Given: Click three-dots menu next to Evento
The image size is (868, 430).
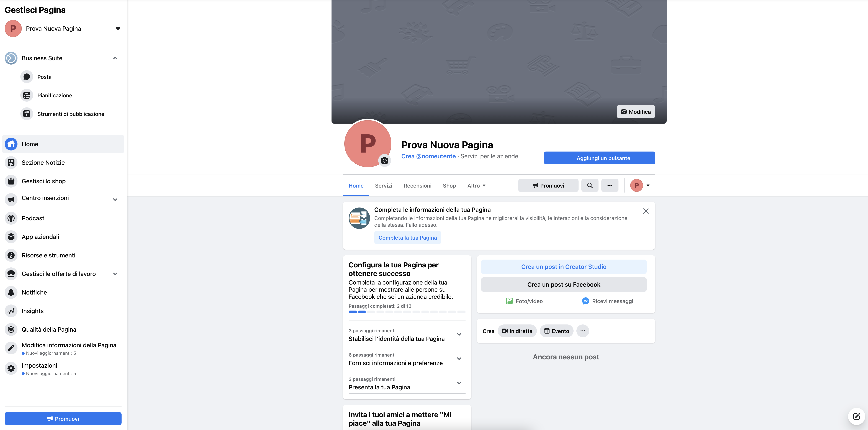Looking at the screenshot, I should coord(583,331).
